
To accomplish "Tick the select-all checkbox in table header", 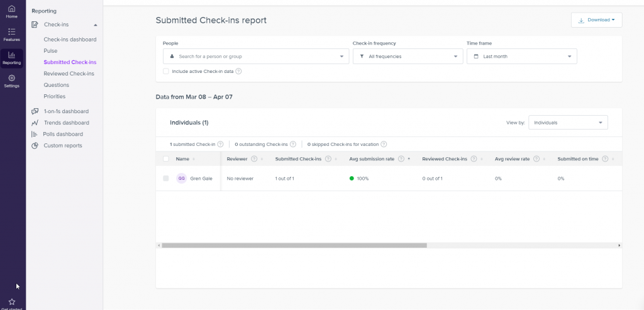I will click(166, 159).
